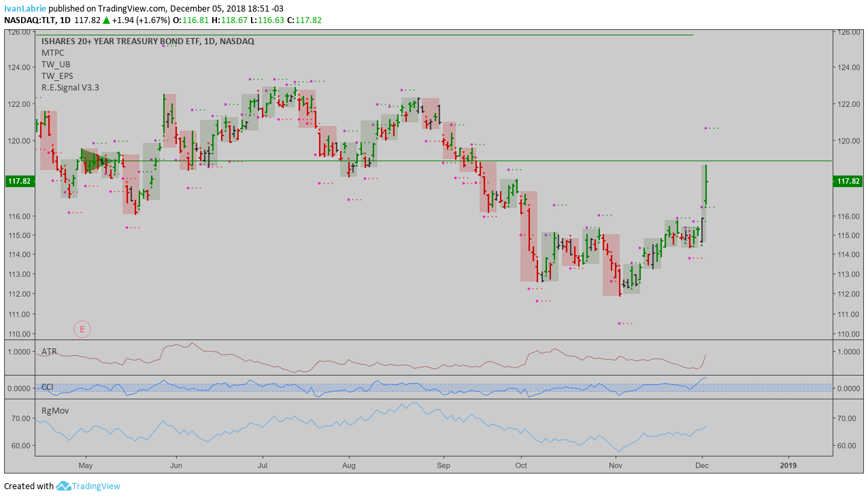Click the CCI pane label
The height and width of the screenshot is (498, 868).
(48, 386)
